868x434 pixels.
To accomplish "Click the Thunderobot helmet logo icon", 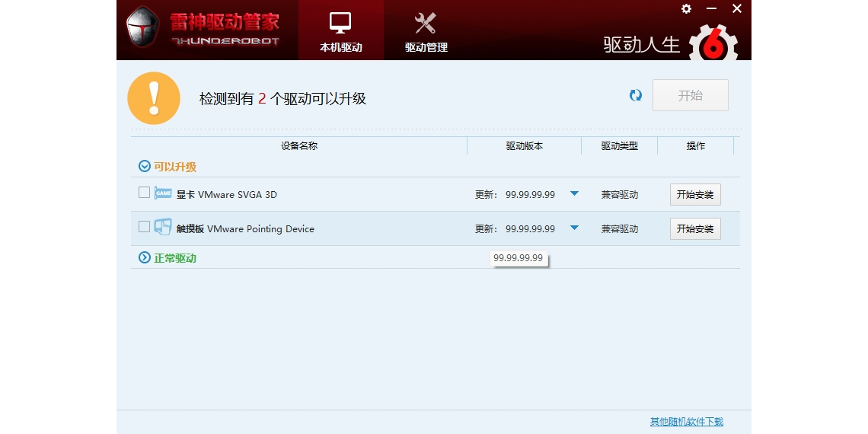I will pyautogui.click(x=142, y=28).
